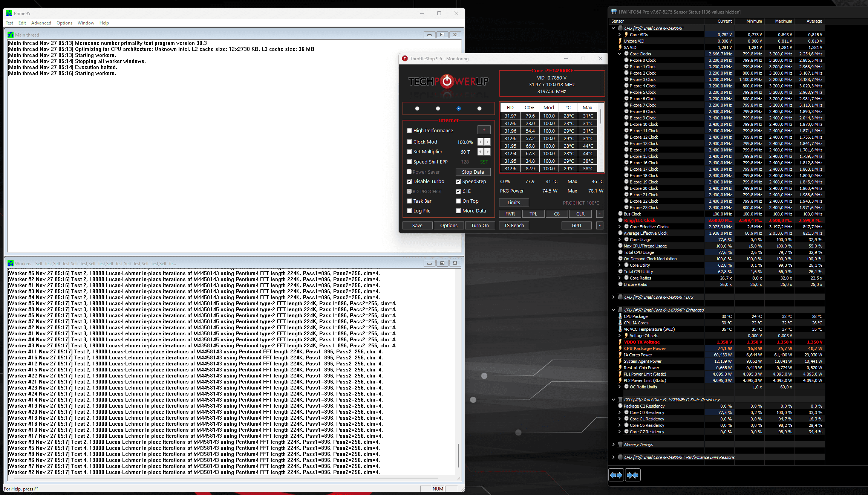The height and width of the screenshot is (495, 868).
Task: Click the Uncore VID lightning icon
Action: click(x=620, y=41)
